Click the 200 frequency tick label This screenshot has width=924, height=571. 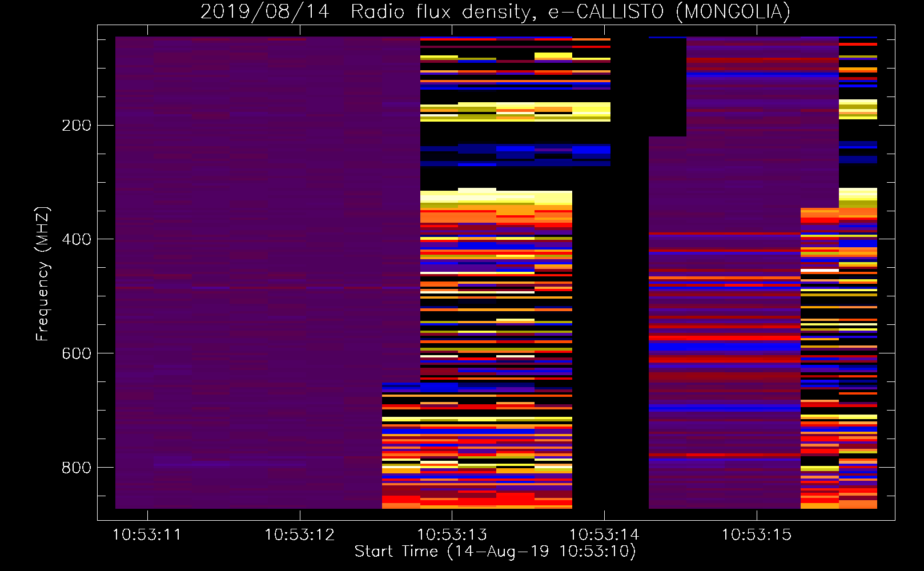77,126
